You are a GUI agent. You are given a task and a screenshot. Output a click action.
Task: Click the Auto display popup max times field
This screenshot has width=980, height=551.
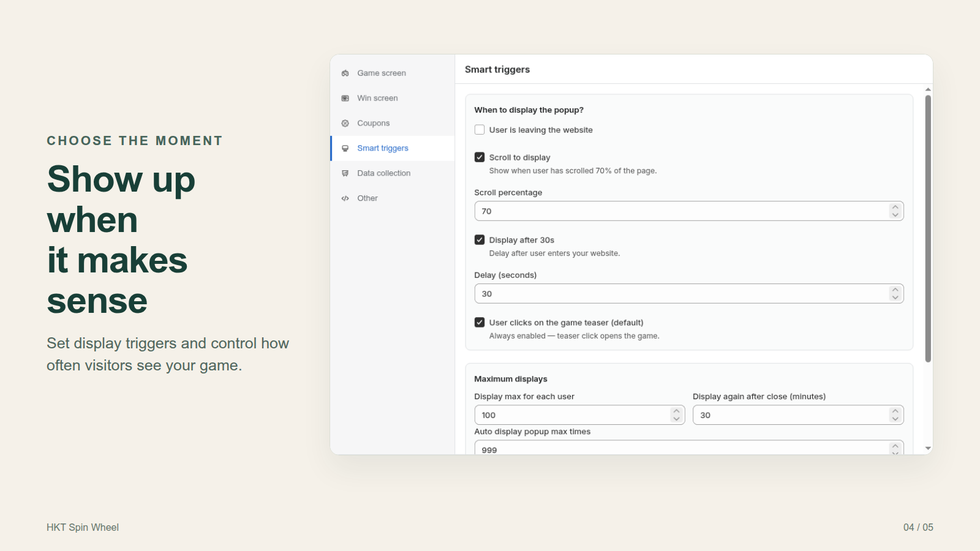(x=689, y=448)
